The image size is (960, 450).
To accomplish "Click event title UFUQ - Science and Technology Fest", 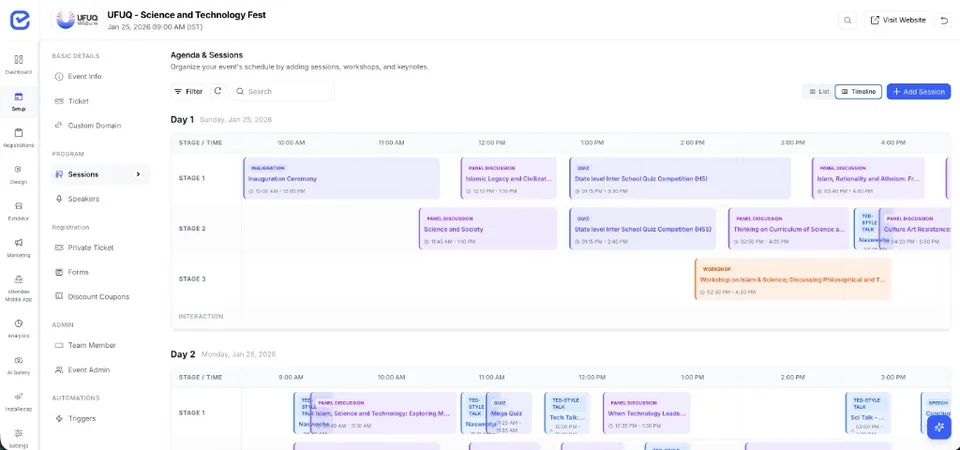I will 187,15.
